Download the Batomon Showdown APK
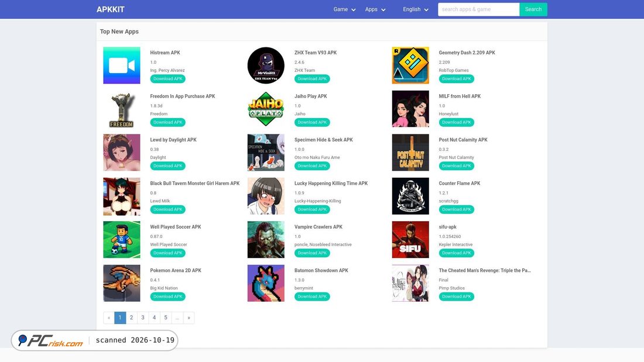The image size is (644, 362). [312, 297]
